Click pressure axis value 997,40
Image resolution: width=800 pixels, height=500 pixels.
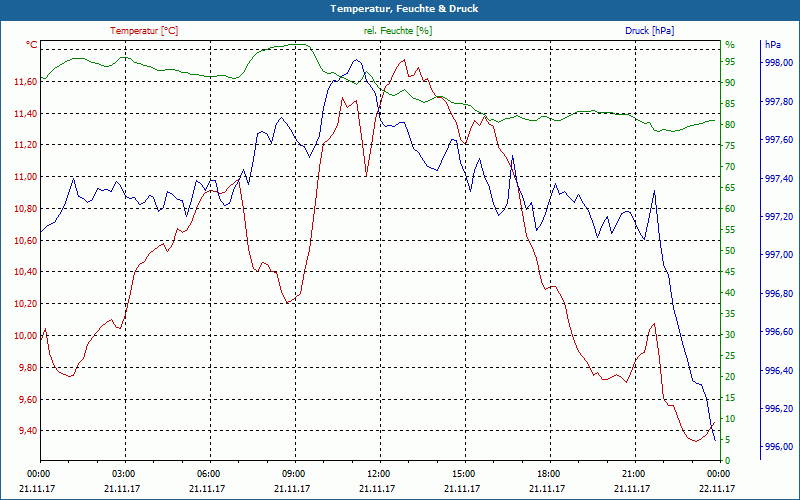point(779,179)
